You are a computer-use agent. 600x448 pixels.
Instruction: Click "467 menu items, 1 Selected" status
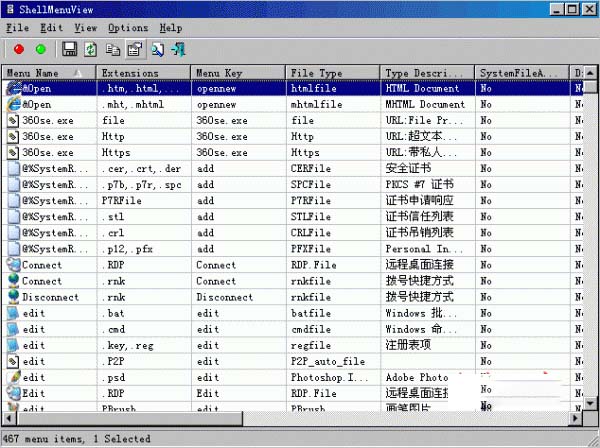point(77,439)
